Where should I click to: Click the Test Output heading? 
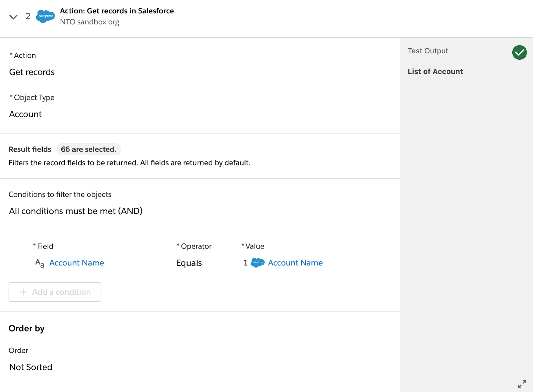428,51
